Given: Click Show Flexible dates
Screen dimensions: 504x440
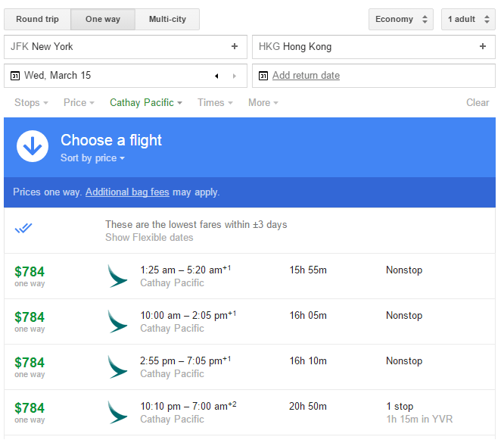Looking at the screenshot, I should pyautogui.click(x=149, y=237).
